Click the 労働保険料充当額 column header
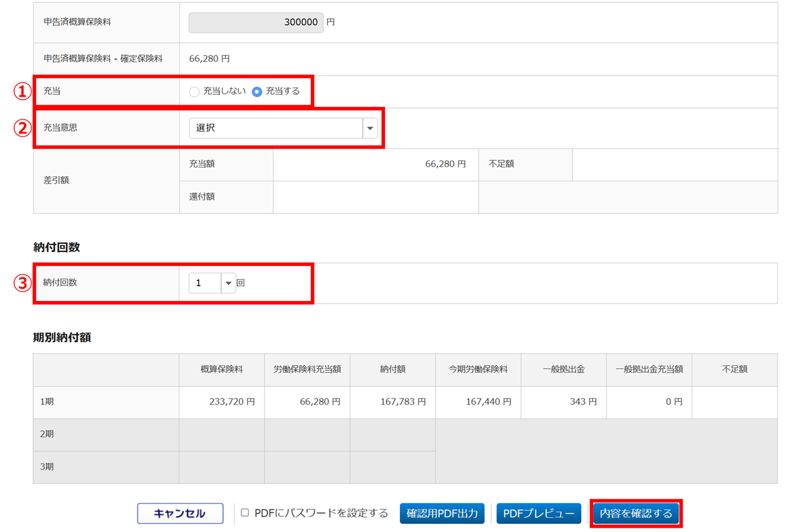 307,369
